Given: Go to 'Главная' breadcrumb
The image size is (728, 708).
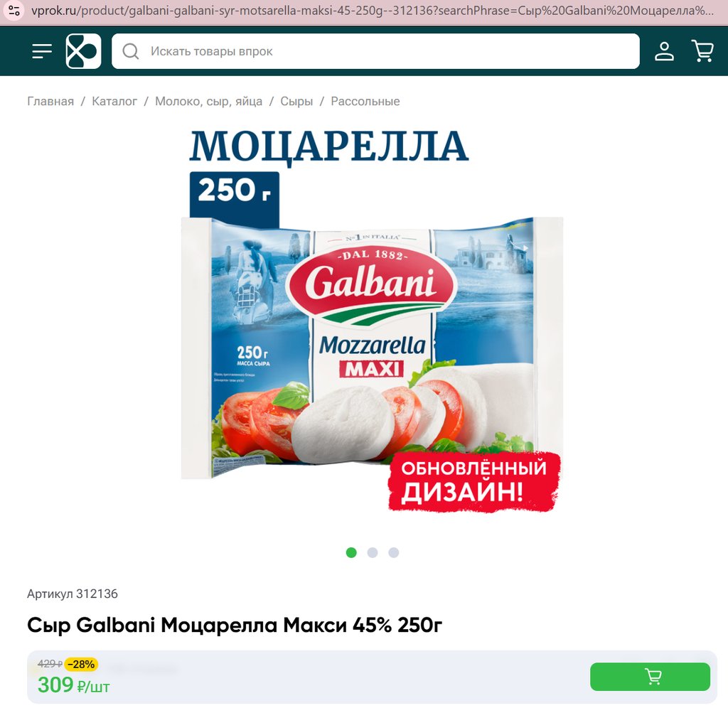Looking at the screenshot, I should pos(50,101).
